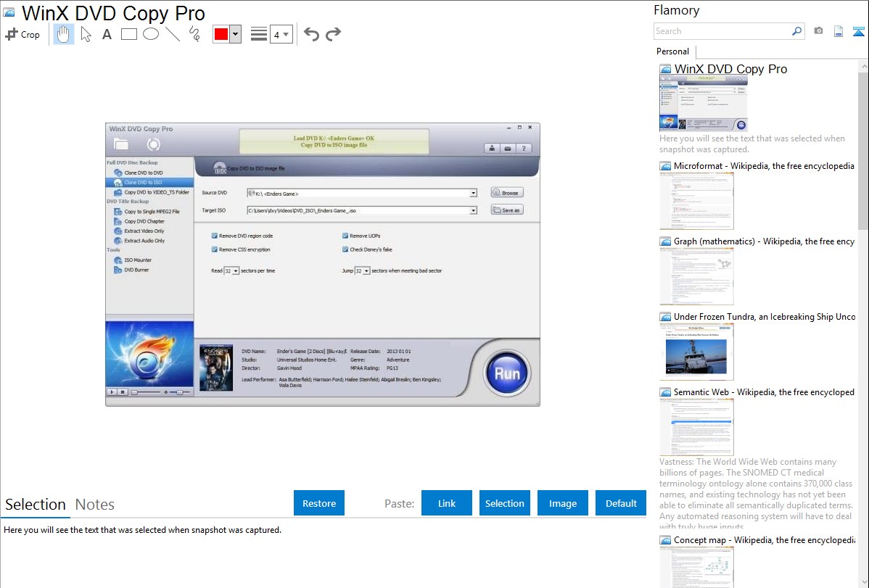Image resolution: width=869 pixels, height=588 pixels.
Task: Click the page document icon in Flamory
Action: coord(839,31)
